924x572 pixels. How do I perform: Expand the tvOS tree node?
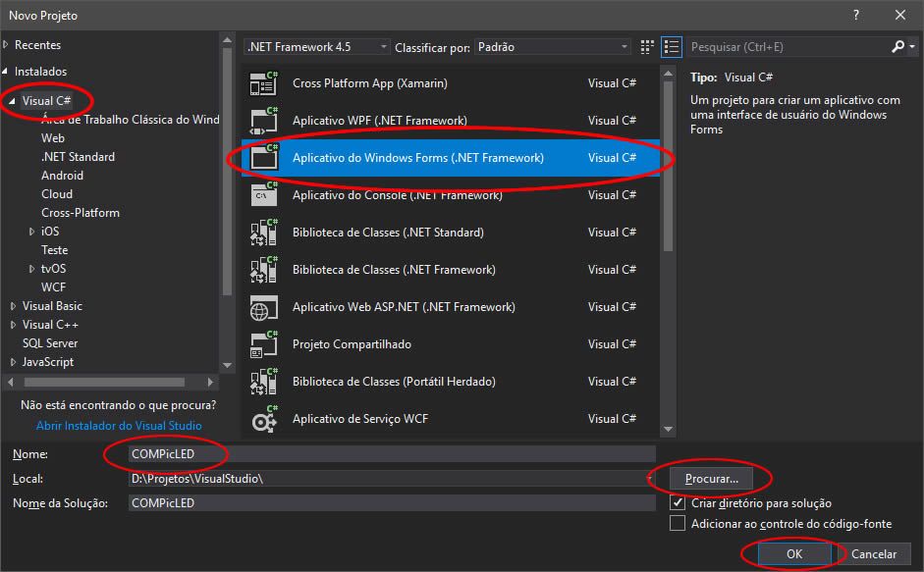[x=31, y=269]
